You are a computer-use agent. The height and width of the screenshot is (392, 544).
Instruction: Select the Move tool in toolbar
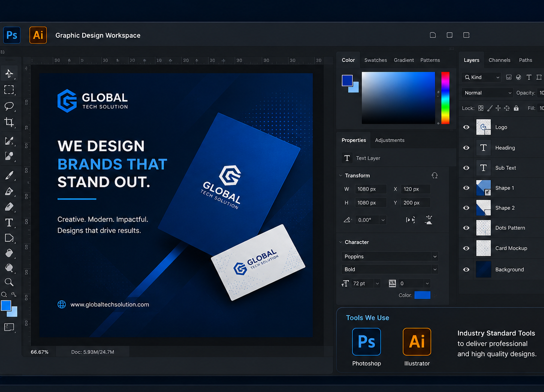coord(9,74)
